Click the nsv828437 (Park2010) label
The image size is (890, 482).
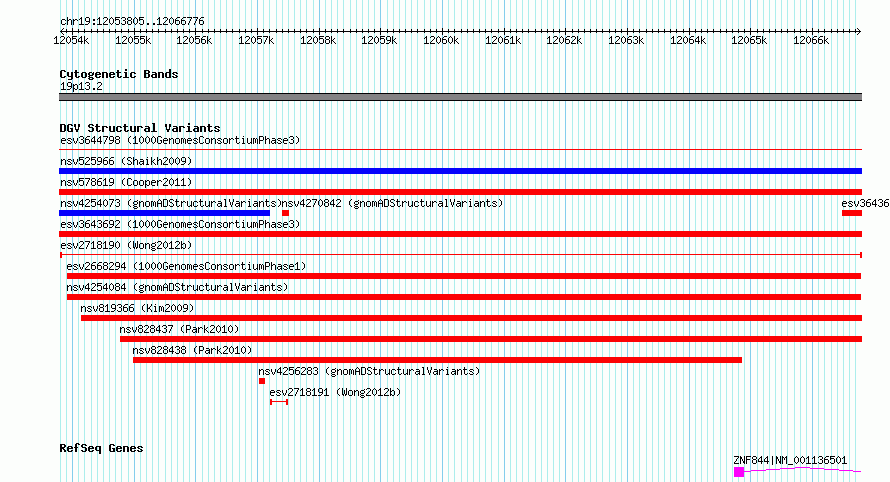click(x=179, y=329)
